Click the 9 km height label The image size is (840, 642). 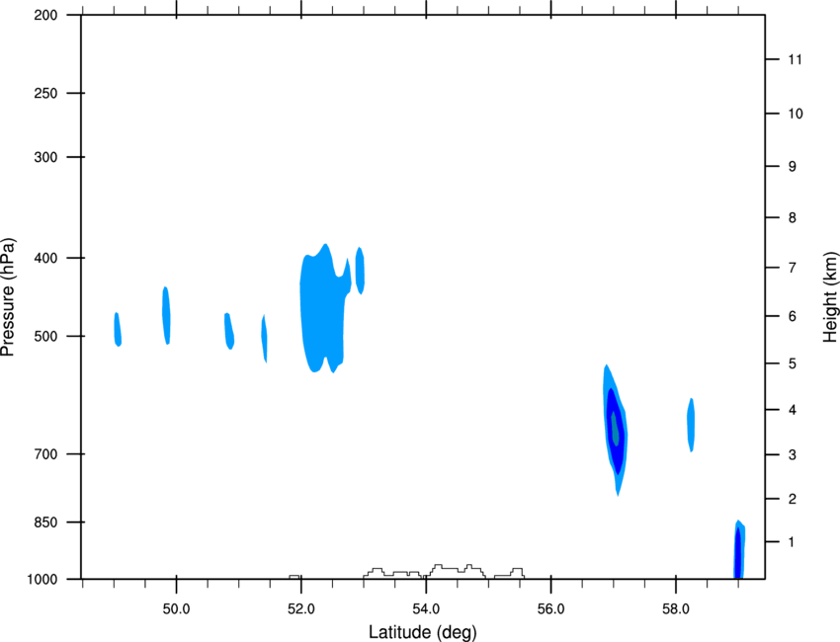point(793,167)
